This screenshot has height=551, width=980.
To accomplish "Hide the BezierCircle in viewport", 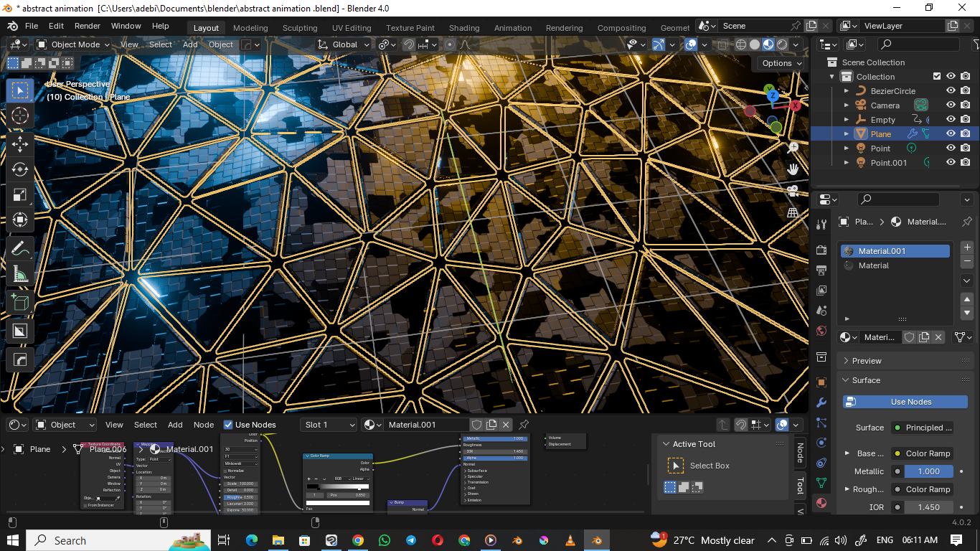I will coord(951,91).
